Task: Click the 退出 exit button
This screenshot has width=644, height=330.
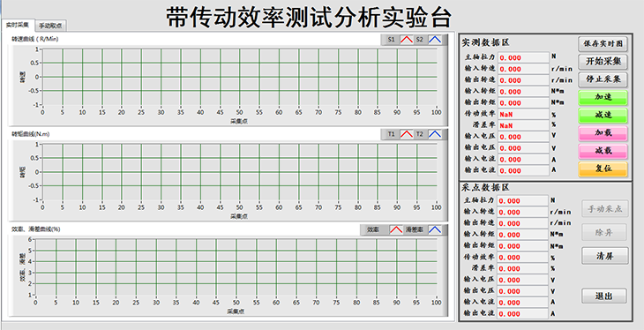Action: pyautogui.click(x=604, y=296)
